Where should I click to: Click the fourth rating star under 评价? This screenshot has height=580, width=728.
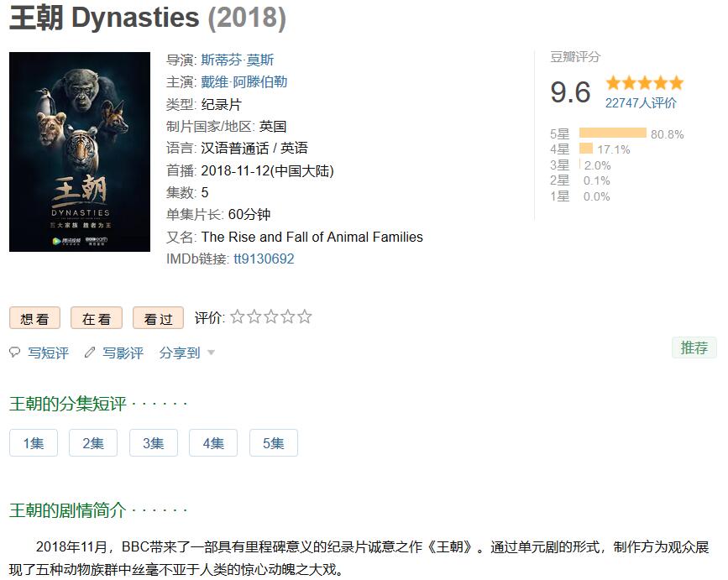(287, 317)
